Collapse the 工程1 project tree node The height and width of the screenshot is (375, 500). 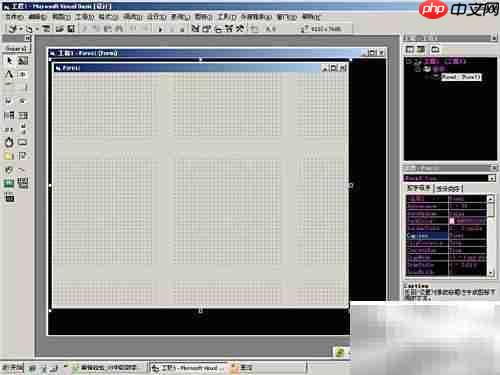coord(409,61)
